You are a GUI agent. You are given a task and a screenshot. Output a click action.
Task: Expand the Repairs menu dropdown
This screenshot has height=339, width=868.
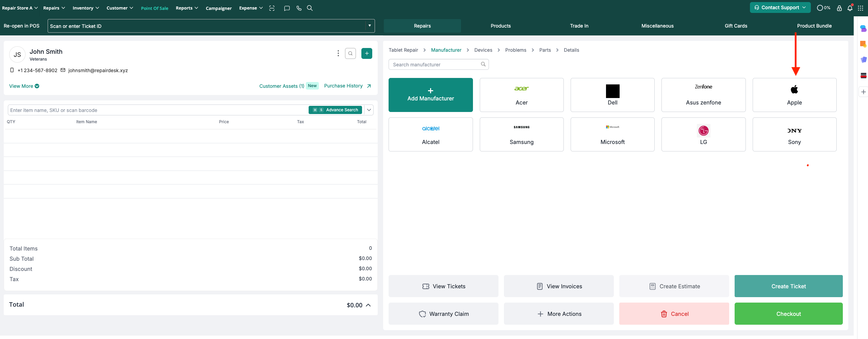coord(54,8)
